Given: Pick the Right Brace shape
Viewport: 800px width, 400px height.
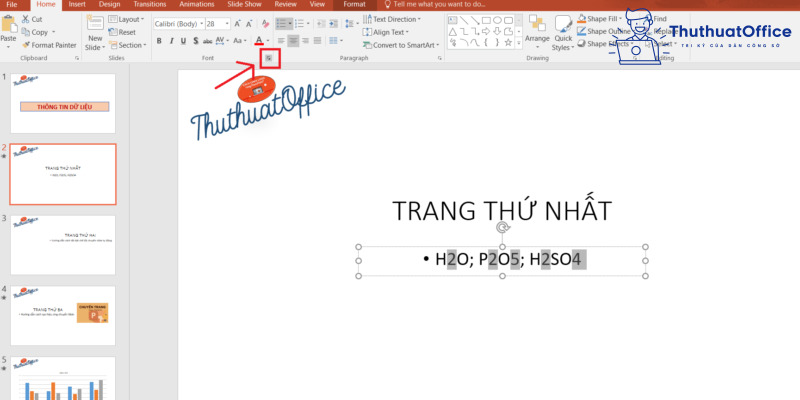Looking at the screenshot, I should tap(497, 43).
